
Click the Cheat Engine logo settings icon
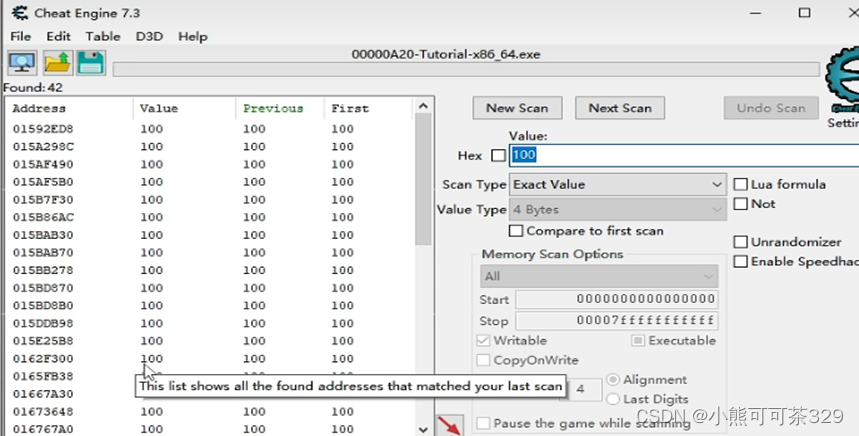[x=843, y=82]
